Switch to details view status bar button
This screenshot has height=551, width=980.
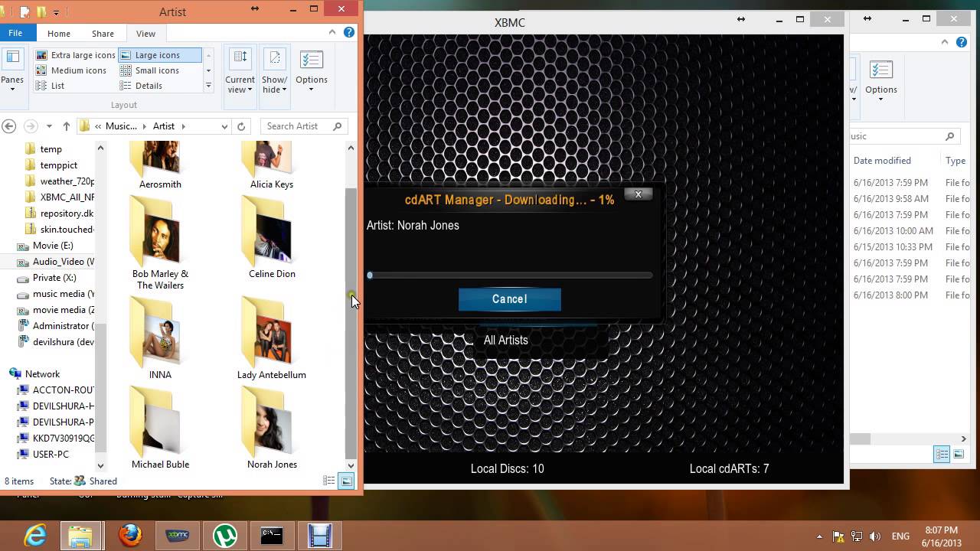coord(329,481)
